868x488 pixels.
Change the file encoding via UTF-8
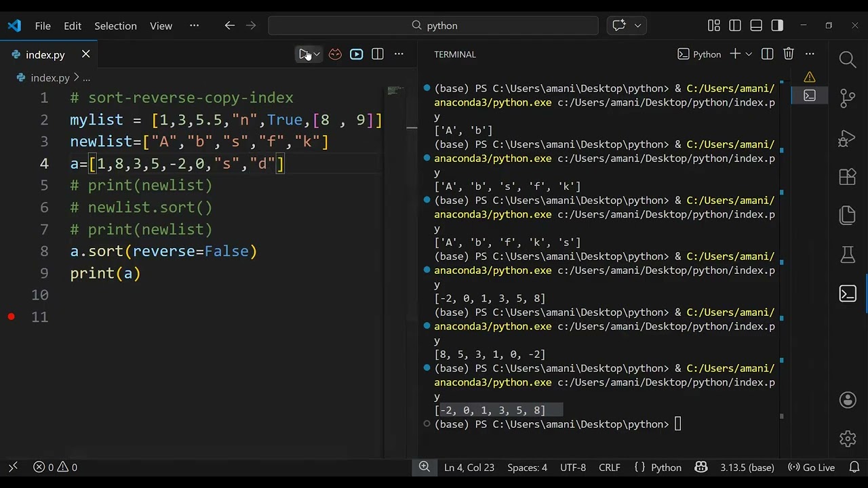click(x=573, y=467)
